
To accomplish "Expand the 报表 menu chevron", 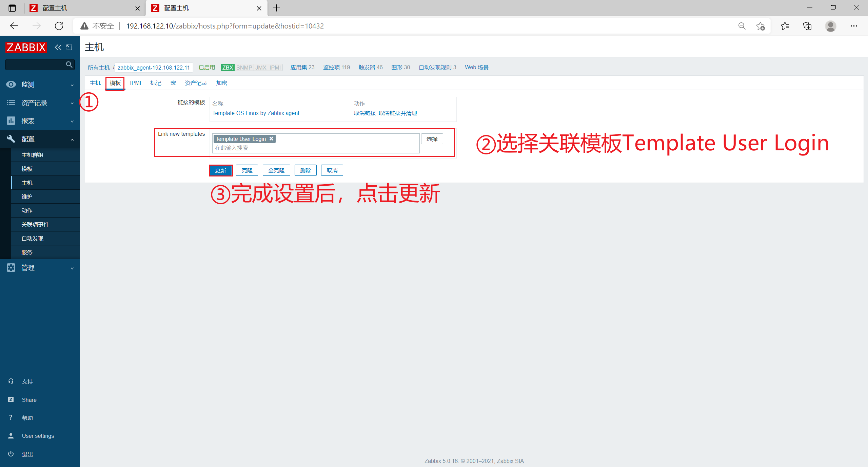I will (x=72, y=121).
